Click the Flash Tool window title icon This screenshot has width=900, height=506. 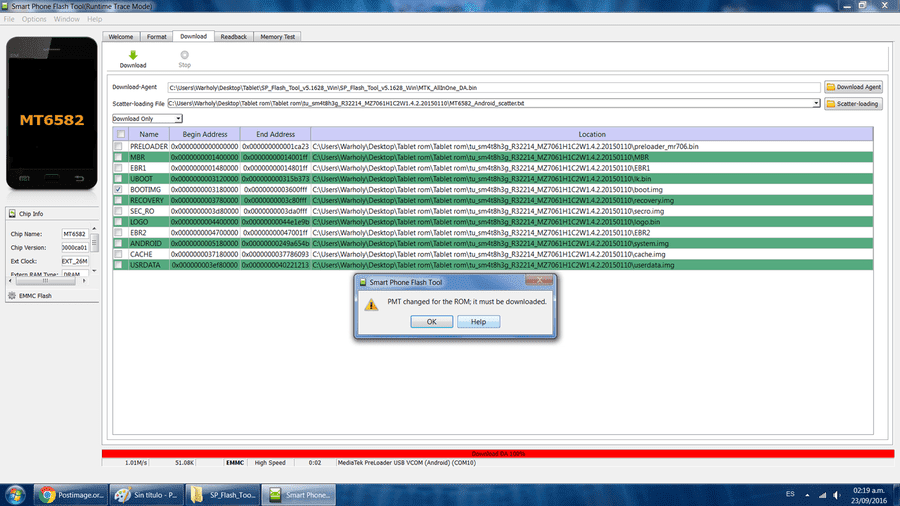(5, 6)
